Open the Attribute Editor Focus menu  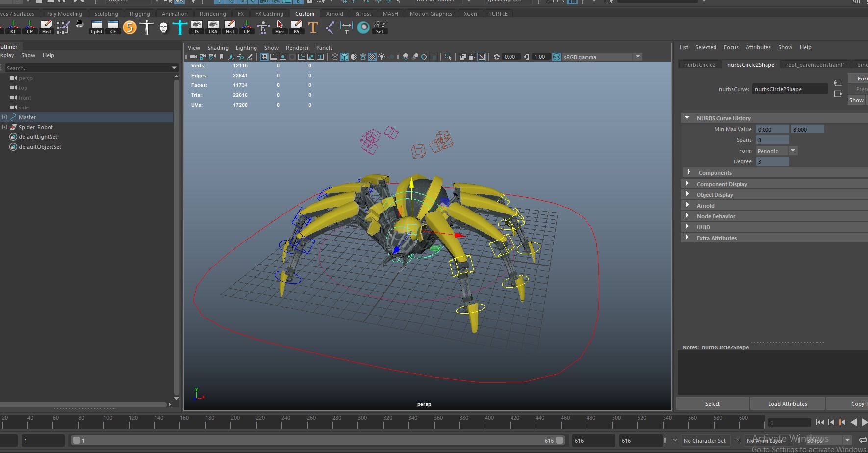(731, 47)
